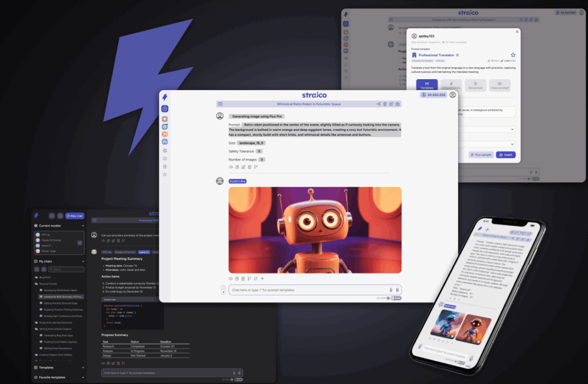The height and width of the screenshot is (384, 588).
Task: Click forward arrow icon below the robot image
Action: tap(262, 278)
